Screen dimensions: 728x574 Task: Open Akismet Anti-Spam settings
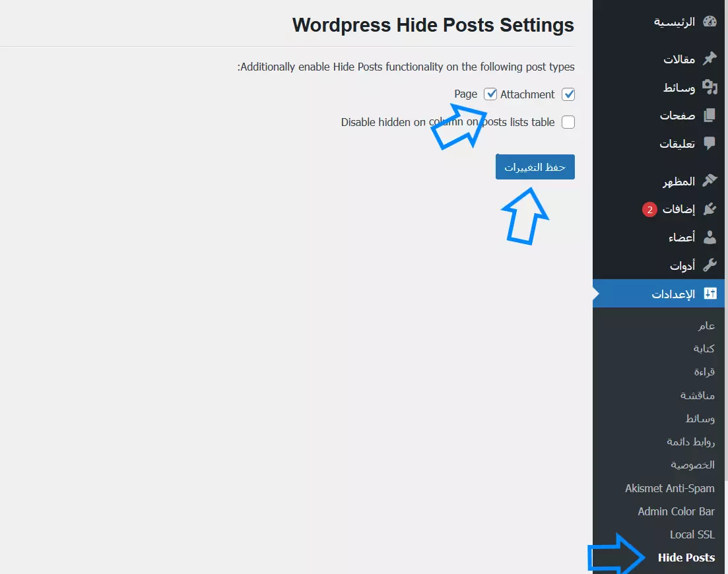(669, 488)
